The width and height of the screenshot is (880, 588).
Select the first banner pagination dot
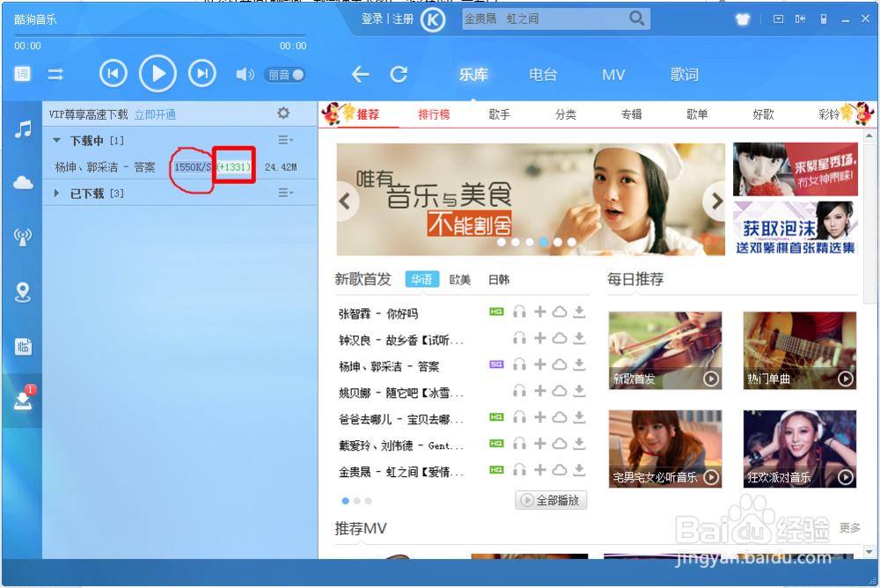tap(502, 242)
